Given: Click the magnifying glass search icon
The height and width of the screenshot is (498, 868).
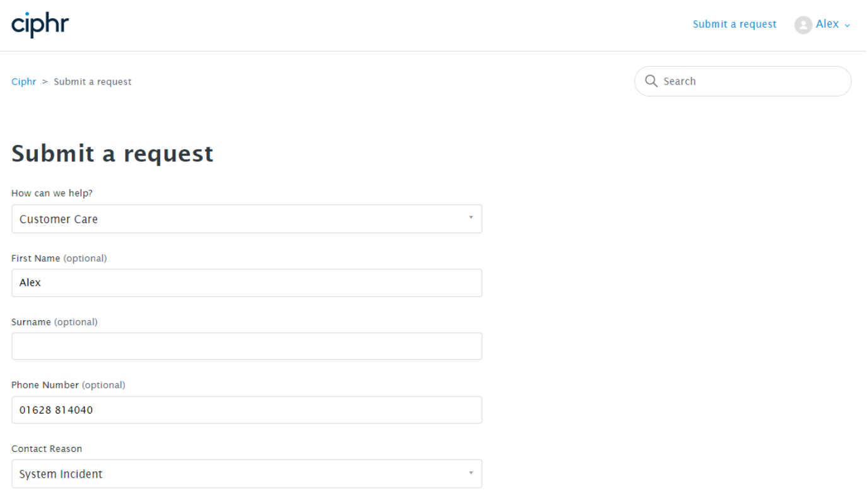Looking at the screenshot, I should point(651,81).
